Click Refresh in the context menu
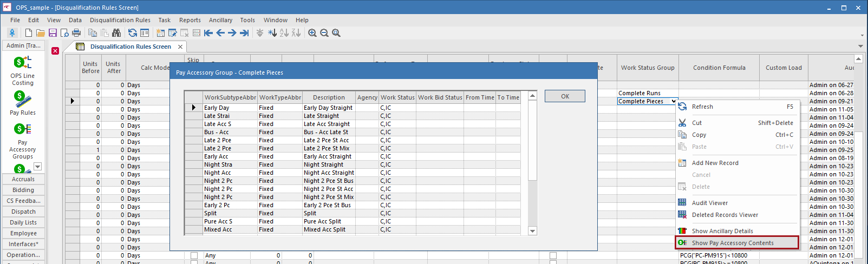This screenshot has height=264, width=868. pyautogui.click(x=737, y=107)
